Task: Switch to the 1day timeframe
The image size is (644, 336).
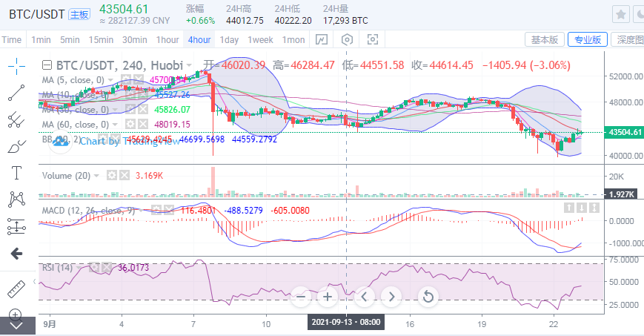Action: coord(230,39)
